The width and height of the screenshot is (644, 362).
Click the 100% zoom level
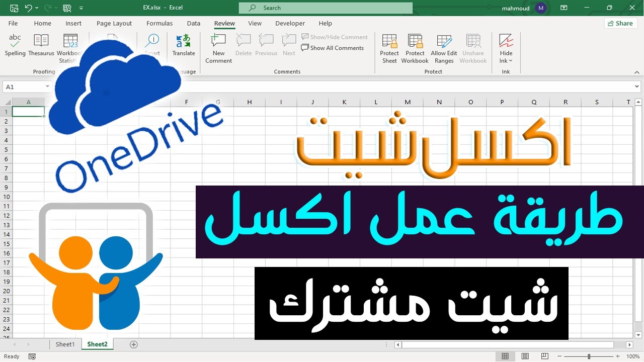tap(633, 356)
